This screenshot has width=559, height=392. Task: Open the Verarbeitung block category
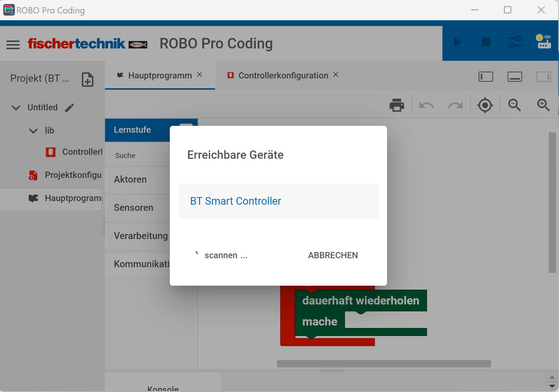pos(138,236)
